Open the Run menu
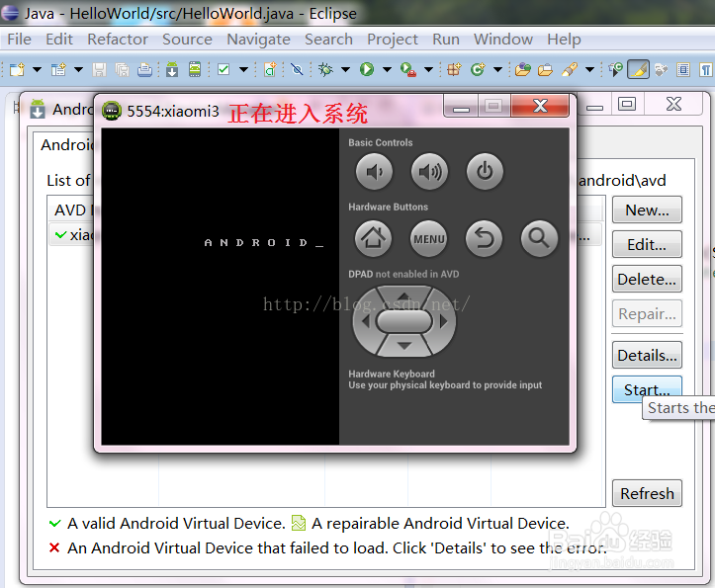Image resolution: width=715 pixels, height=588 pixels. click(446, 40)
